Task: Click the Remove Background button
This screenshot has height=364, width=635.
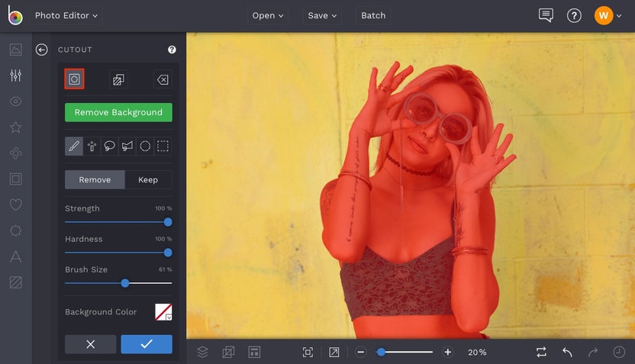Action: pos(118,112)
